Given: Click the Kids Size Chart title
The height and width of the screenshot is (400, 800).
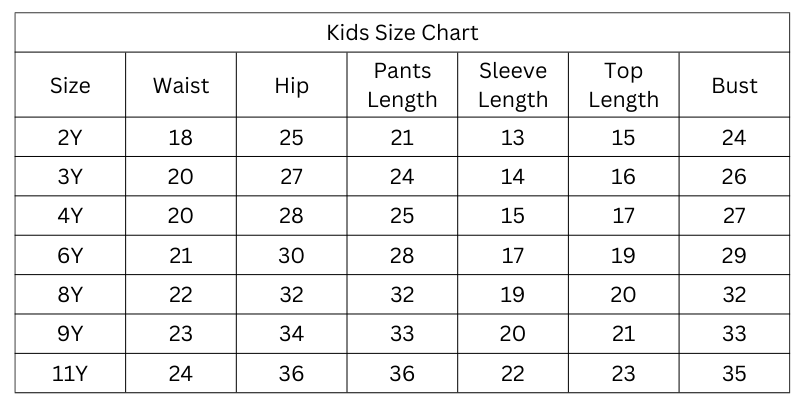Looking at the screenshot, I should click(x=402, y=32).
